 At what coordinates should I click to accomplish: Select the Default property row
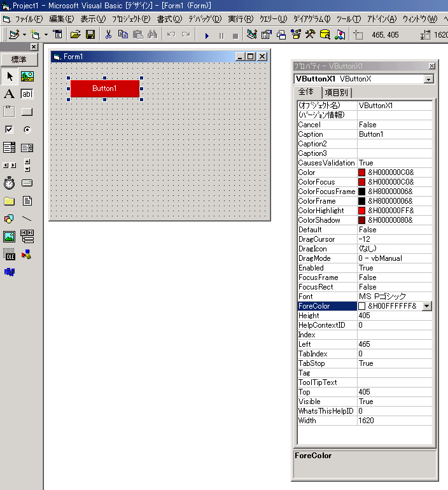365,230
